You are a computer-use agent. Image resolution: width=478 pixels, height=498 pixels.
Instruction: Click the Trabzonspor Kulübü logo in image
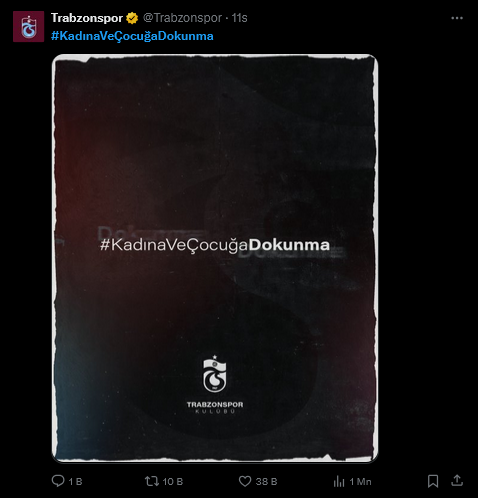(215, 385)
